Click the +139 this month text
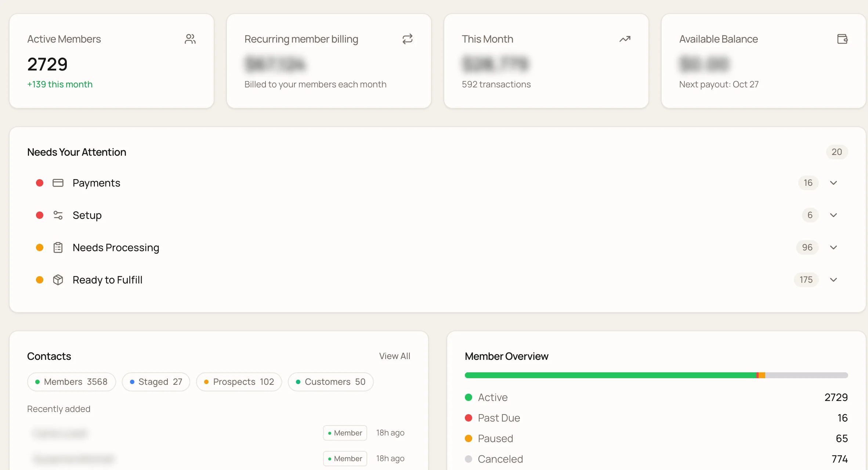Screen dimensions: 868x470 coord(60,84)
